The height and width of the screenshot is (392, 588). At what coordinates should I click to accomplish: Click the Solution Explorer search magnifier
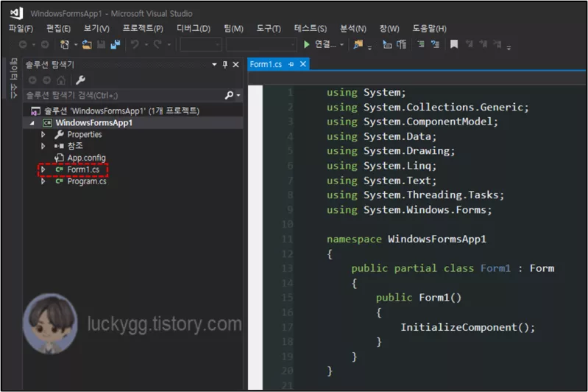tap(229, 95)
